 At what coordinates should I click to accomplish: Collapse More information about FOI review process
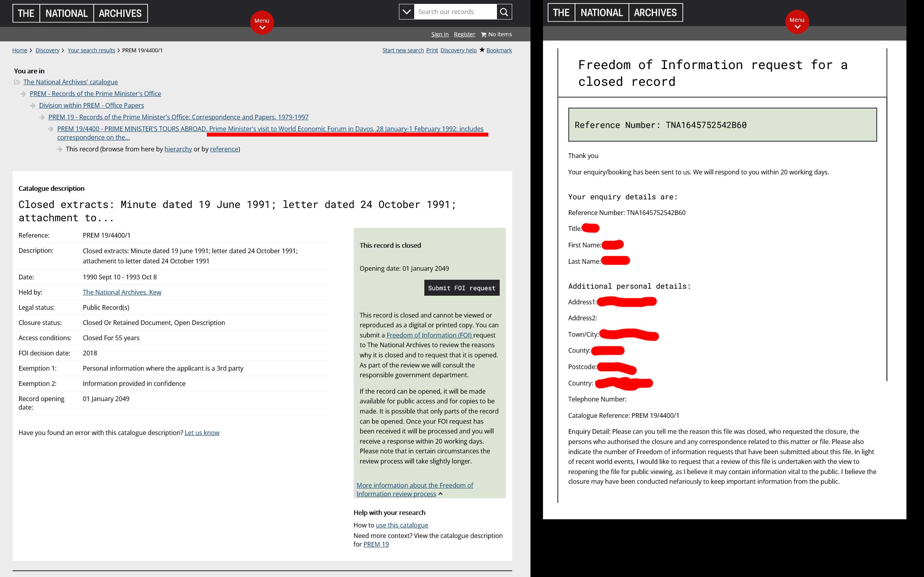point(415,490)
